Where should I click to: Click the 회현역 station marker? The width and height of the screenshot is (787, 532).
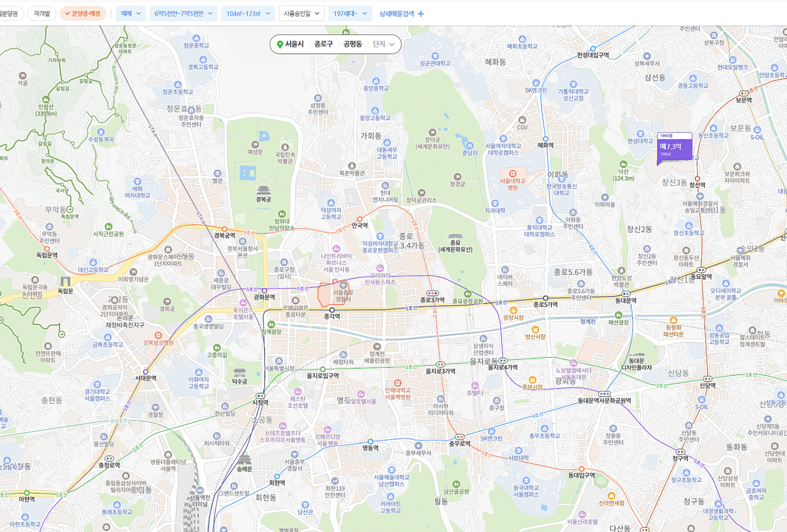point(276,476)
